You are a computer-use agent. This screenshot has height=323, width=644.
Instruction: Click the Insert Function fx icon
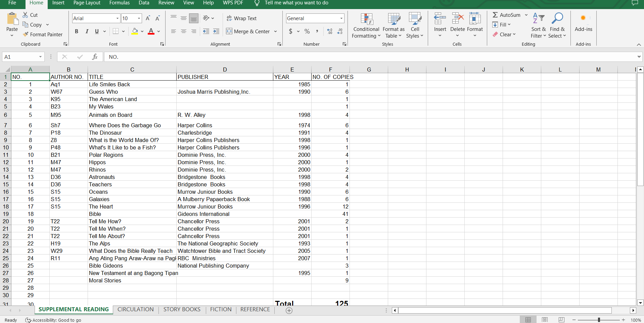click(95, 57)
